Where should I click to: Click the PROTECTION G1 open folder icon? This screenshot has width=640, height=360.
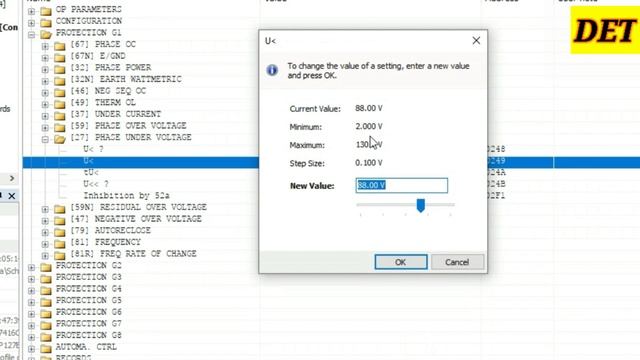[x=46, y=34]
